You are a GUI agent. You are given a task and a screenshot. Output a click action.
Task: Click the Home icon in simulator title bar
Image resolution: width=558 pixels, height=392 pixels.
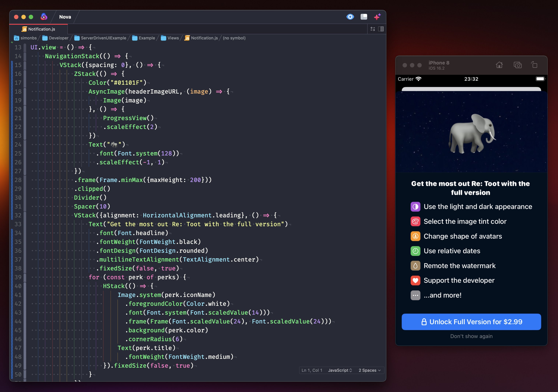coord(499,65)
